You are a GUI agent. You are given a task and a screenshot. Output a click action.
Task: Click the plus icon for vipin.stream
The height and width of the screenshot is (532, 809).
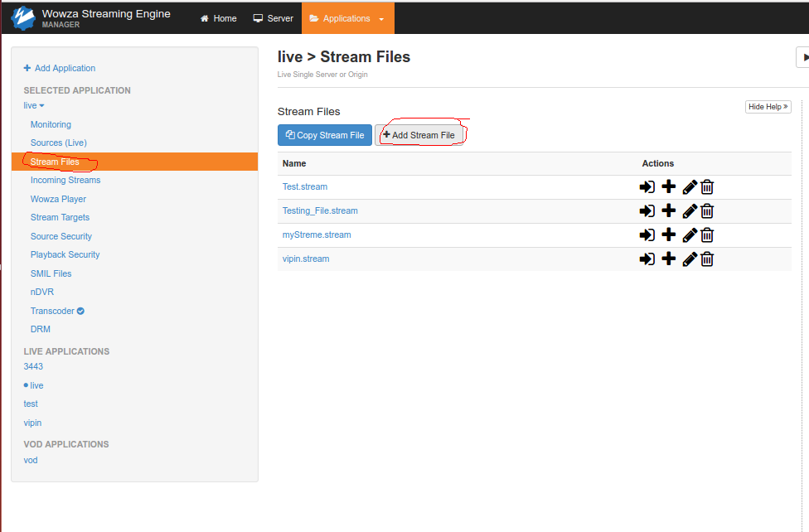(x=669, y=259)
